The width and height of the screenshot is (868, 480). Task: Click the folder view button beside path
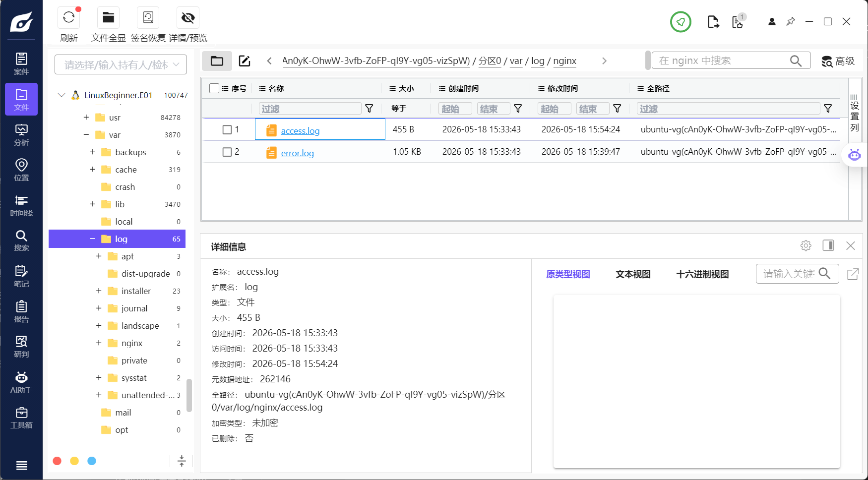tap(217, 61)
